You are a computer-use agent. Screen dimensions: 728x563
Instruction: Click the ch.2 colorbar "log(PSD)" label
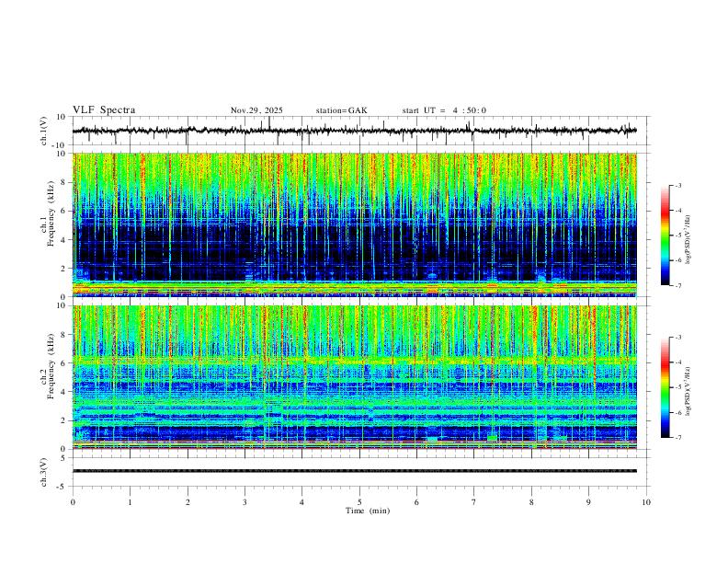(688, 391)
